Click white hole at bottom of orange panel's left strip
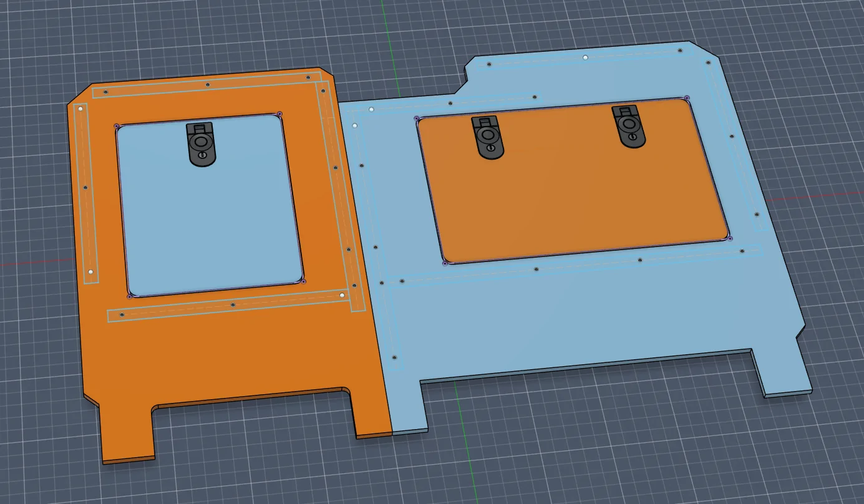The width and height of the screenshot is (864, 504). coord(90,273)
